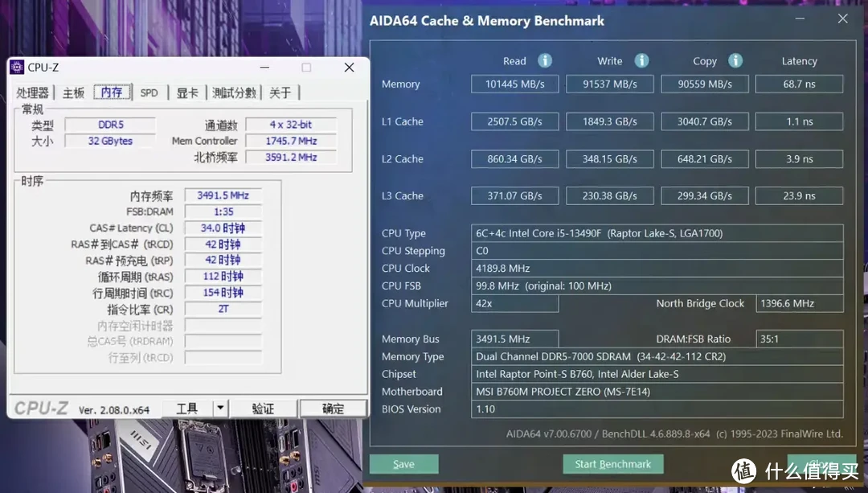Click the 指令比率 CR 2T field
Viewport: 868px width, 493px height.
(x=223, y=309)
